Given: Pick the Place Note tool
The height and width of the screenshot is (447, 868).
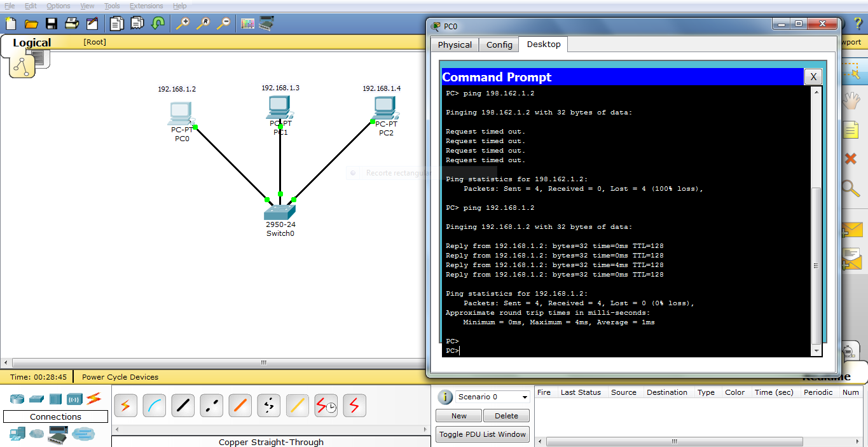Looking at the screenshot, I should 853,130.
